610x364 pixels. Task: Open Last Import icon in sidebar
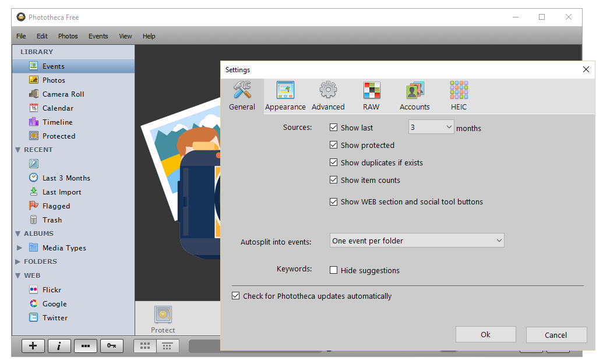click(x=34, y=192)
